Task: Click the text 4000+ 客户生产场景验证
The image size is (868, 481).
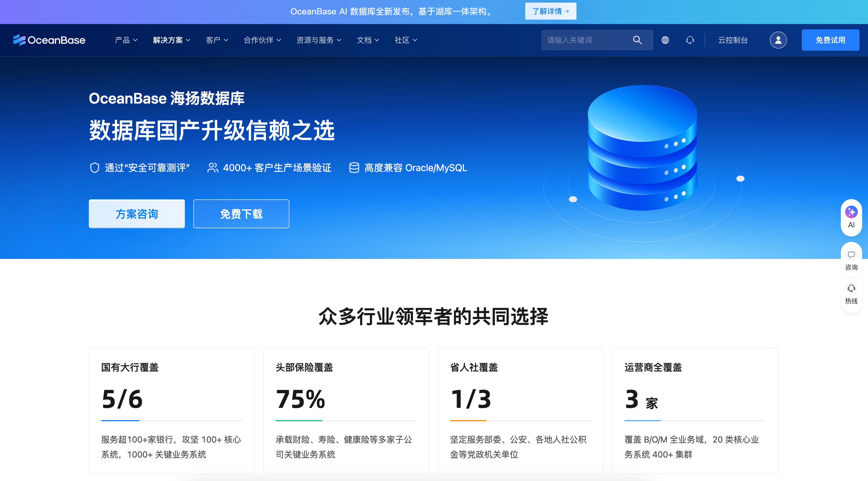Action: point(277,168)
